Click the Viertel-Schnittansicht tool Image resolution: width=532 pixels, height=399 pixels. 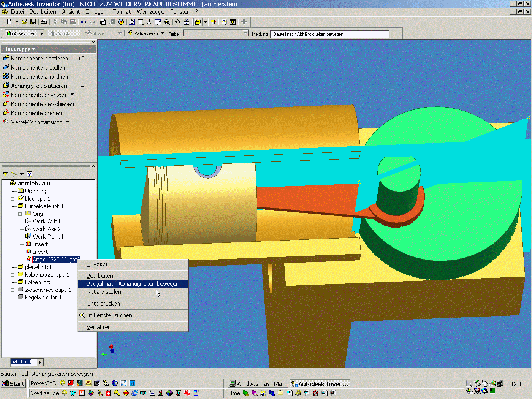33,122
